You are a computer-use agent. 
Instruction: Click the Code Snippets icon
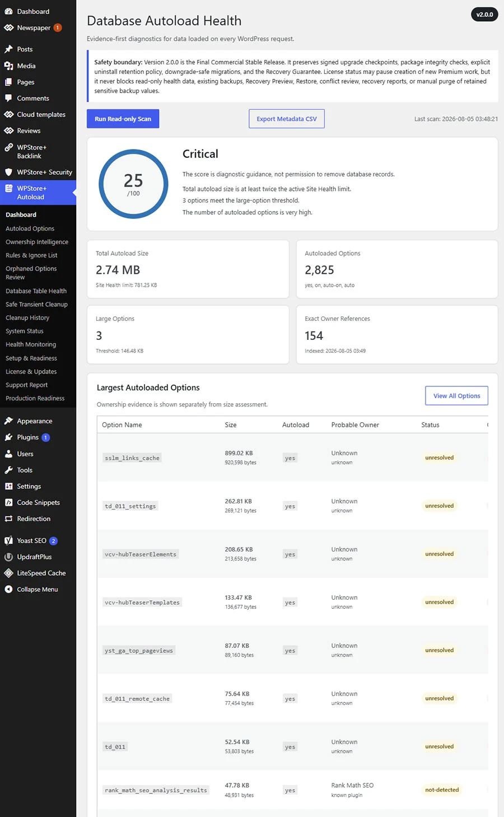[8, 502]
